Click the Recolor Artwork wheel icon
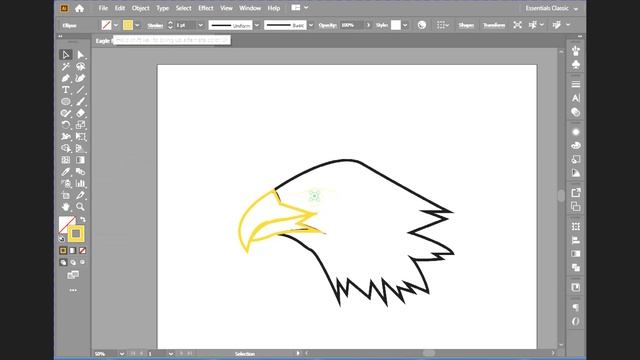Screen dimensions: 640x360 [422, 25]
